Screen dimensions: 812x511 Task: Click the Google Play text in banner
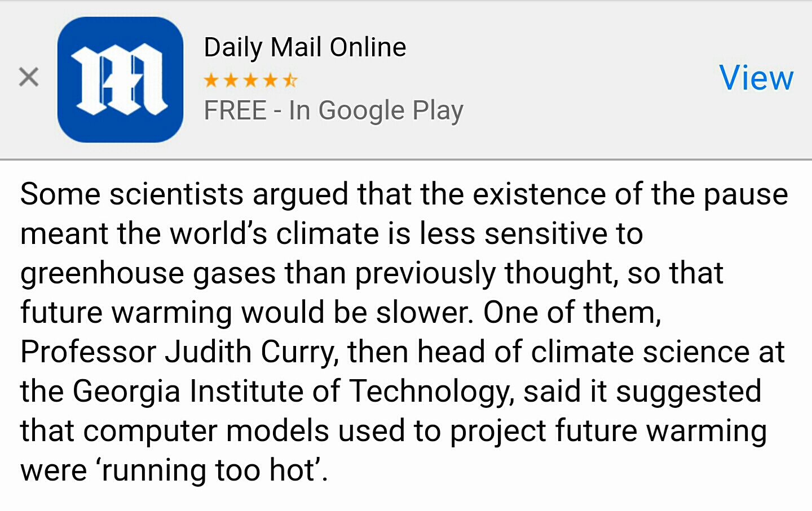tap(390, 110)
